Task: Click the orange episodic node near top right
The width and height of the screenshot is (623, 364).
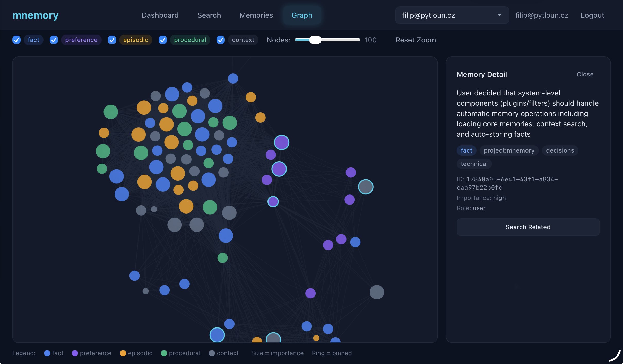Action: 250,97
